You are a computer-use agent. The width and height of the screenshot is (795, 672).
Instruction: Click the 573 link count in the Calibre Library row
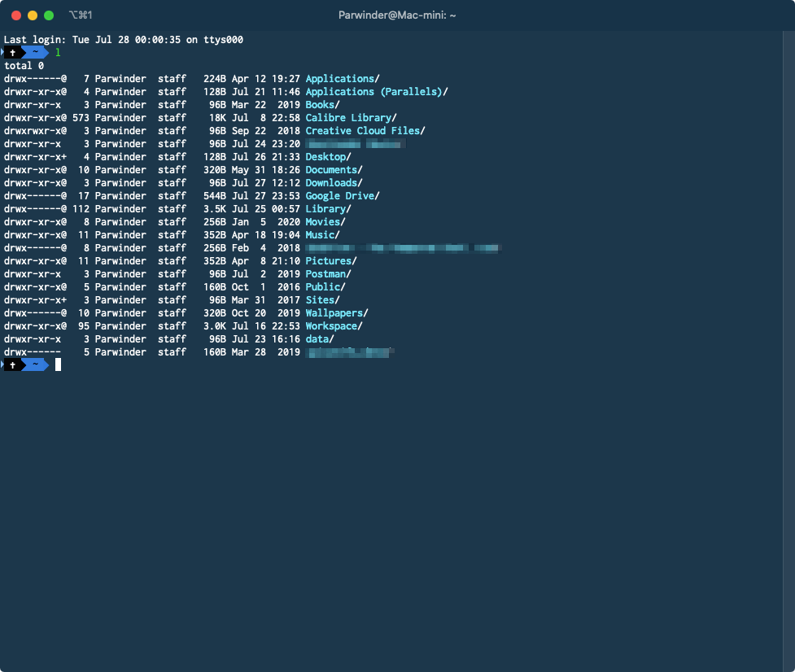click(81, 118)
